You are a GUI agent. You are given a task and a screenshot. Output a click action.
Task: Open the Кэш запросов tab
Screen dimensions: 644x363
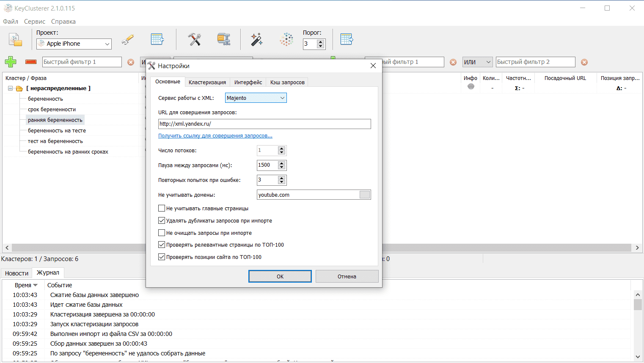pos(287,82)
